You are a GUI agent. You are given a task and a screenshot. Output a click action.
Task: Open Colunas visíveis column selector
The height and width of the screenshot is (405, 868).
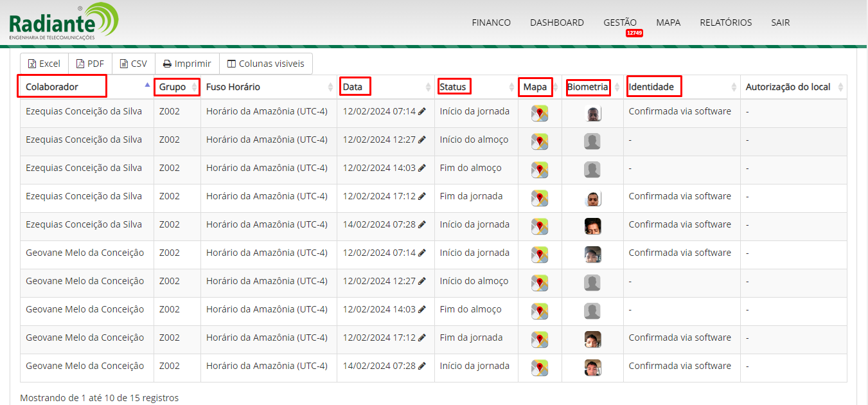point(266,64)
